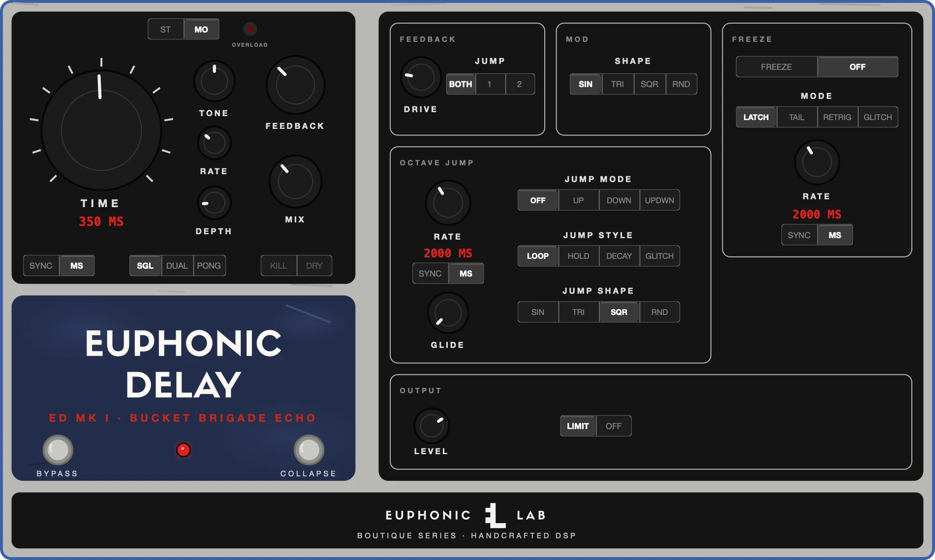Set feedback JUMP to 1
This screenshot has width=935, height=560.
pyautogui.click(x=490, y=84)
